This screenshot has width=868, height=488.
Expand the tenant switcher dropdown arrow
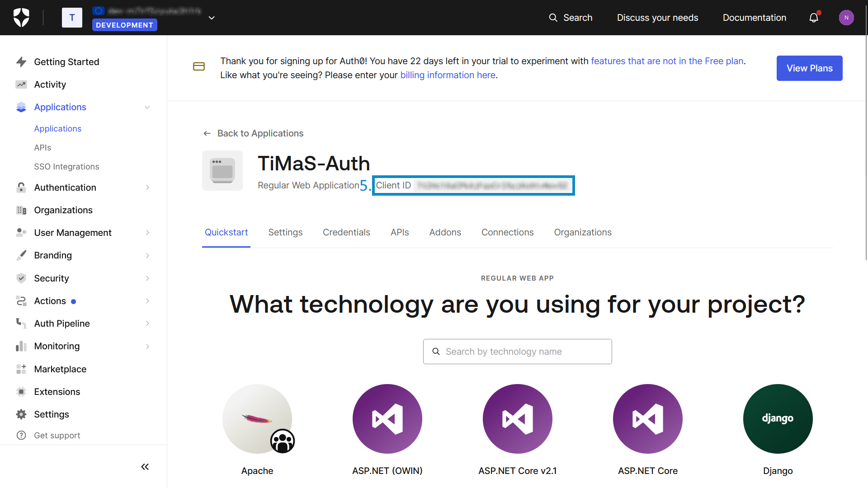[212, 18]
